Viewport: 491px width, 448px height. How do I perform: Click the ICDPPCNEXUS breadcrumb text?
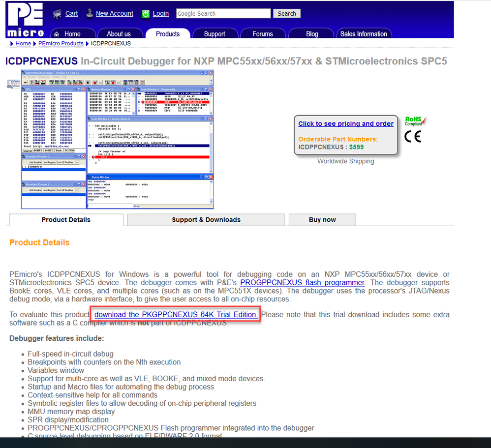[x=111, y=43]
